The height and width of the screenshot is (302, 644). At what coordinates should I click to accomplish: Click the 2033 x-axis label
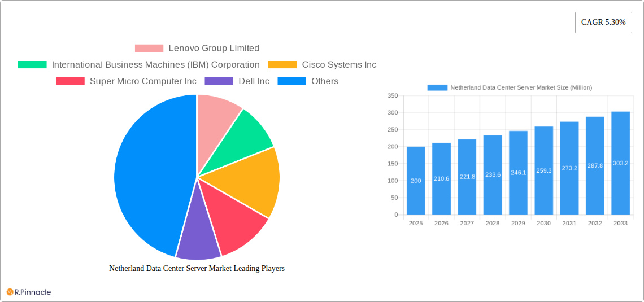(621, 223)
